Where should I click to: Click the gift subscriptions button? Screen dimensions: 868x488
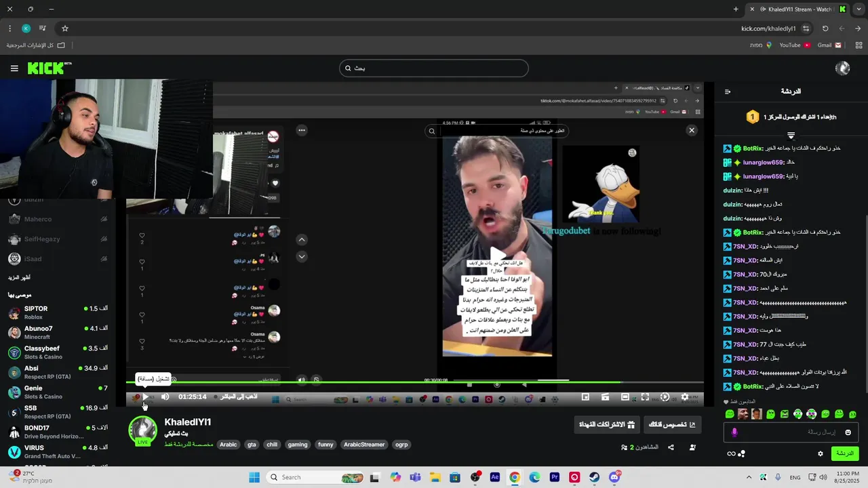pyautogui.click(x=606, y=425)
